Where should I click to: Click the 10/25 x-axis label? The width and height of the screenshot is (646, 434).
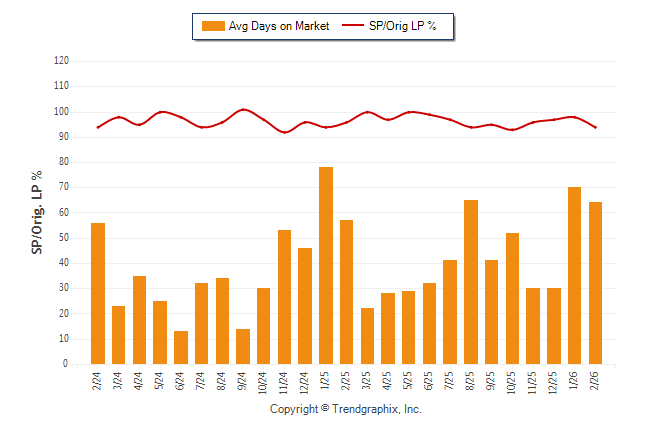pyautogui.click(x=513, y=381)
